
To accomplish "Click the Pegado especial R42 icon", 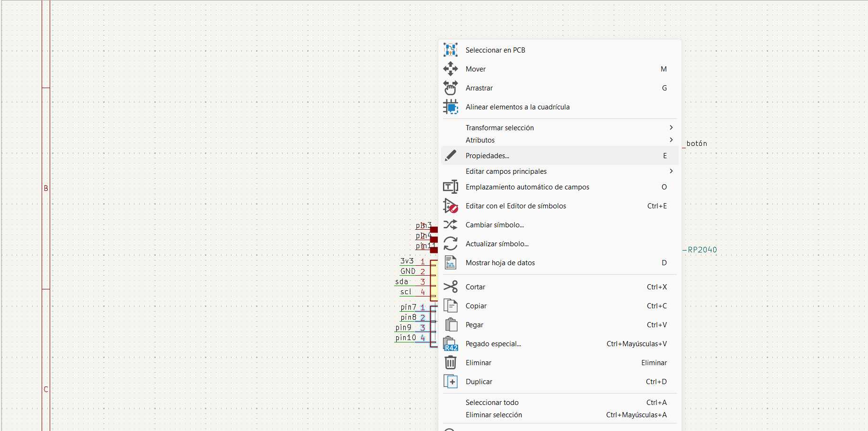I will point(451,343).
